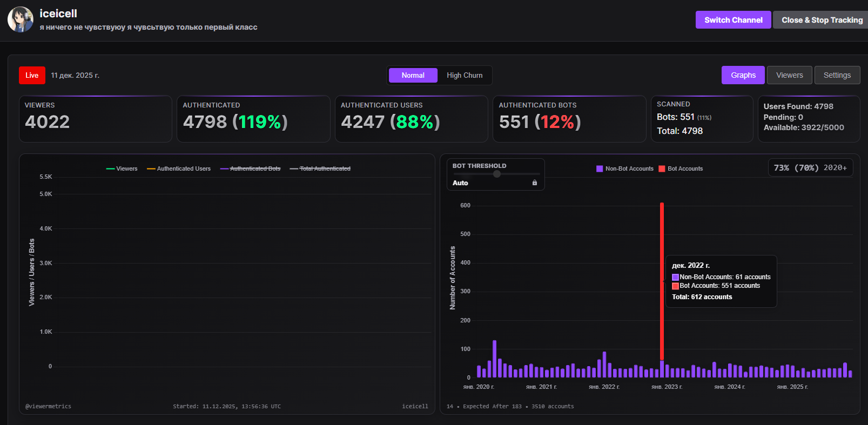Click the Total: 4798 scanned line
The width and height of the screenshot is (868, 425).
pyautogui.click(x=680, y=131)
